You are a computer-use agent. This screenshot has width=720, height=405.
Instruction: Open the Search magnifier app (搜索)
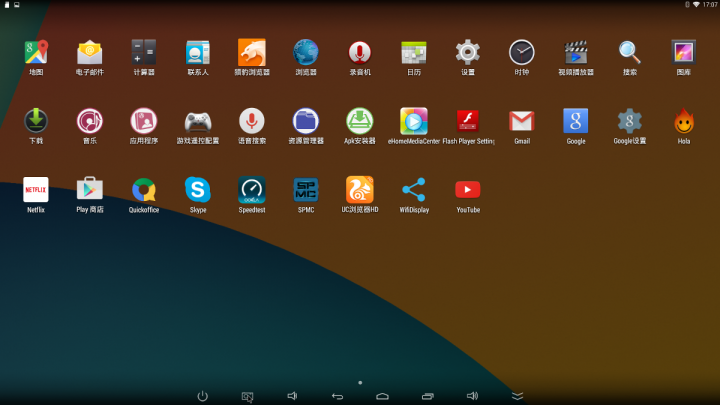pyautogui.click(x=630, y=52)
